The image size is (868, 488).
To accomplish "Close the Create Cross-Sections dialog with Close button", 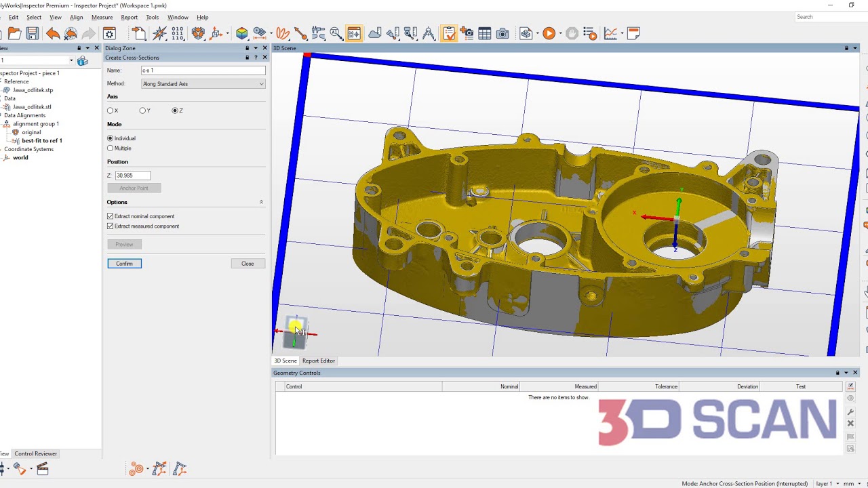I will coord(248,263).
